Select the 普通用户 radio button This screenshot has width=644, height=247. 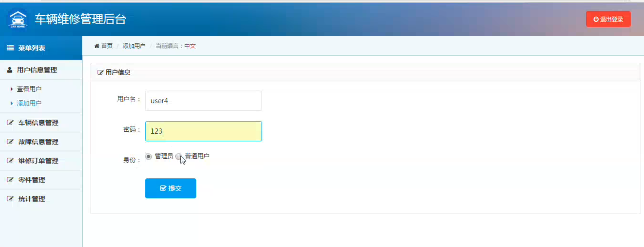click(x=178, y=156)
